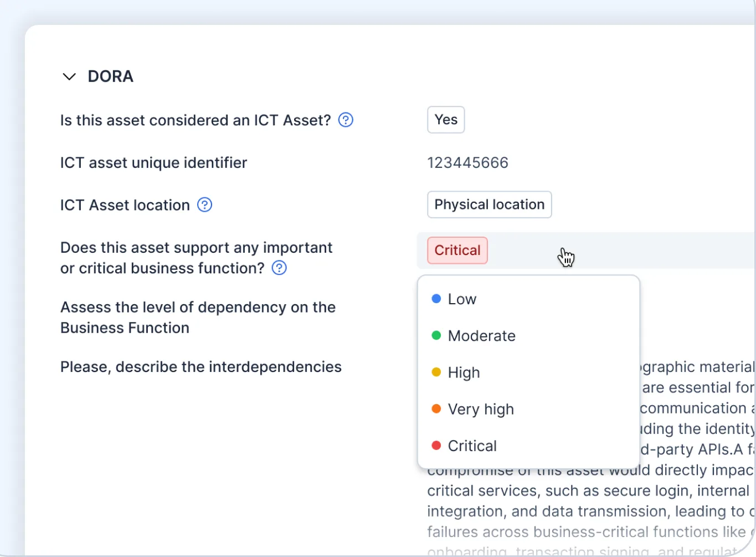Open help icon beside ICT Asset question
Viewport: 756px width, 557px height.
pos(346,120)
